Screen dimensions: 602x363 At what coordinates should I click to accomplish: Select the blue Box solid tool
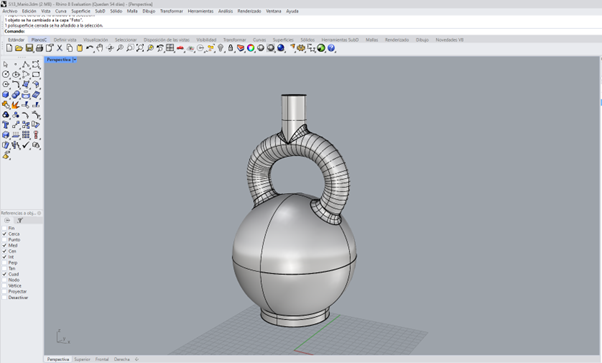coord(5,94)
